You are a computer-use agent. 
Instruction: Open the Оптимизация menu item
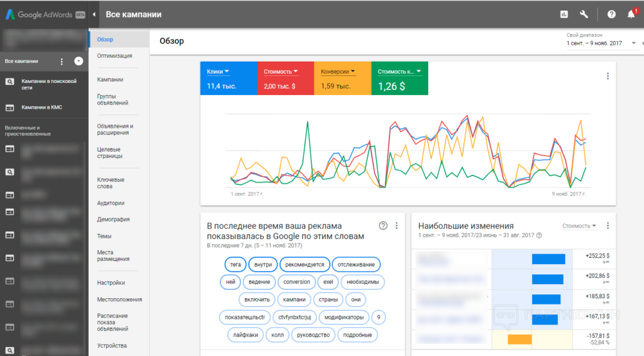click(x=114, y=56)
